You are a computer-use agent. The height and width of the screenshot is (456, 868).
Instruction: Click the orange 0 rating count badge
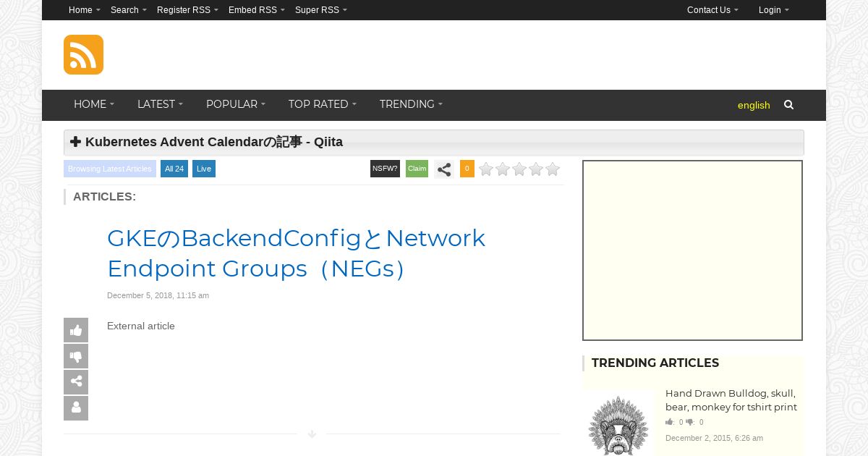(x=467, y=169)
